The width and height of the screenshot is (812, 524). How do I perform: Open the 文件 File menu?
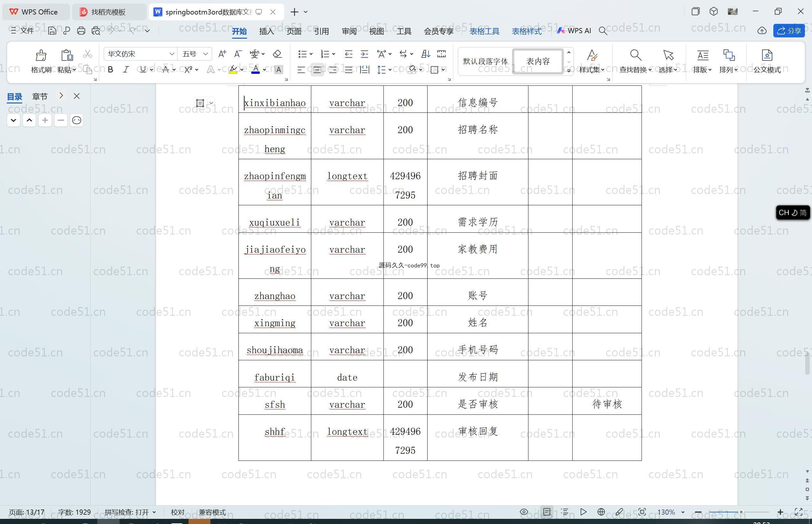(x=22, y=31)
